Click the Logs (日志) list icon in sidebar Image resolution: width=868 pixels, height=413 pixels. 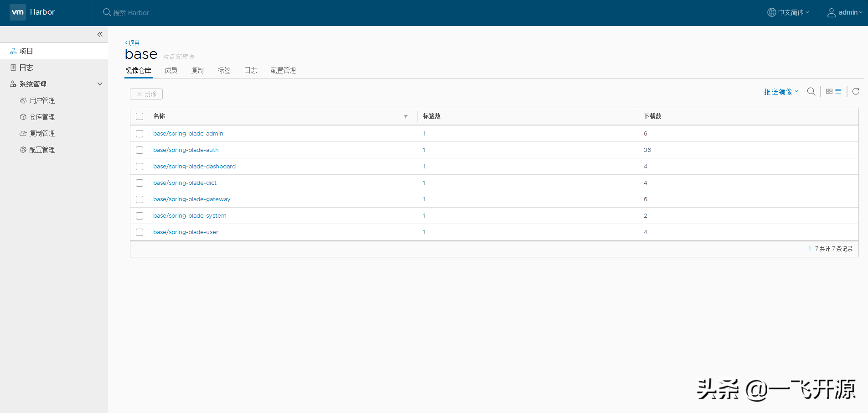pyautogui.click(x=13, y=68)
